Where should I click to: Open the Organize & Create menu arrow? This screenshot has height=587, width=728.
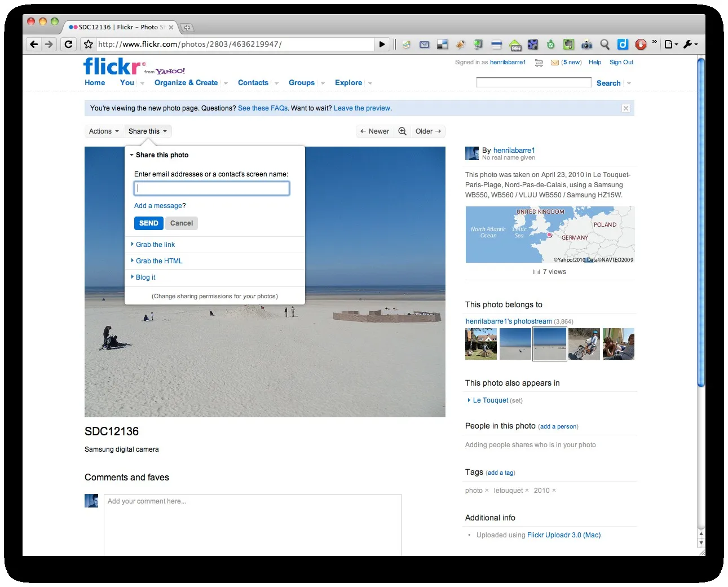tap(226, 83)
